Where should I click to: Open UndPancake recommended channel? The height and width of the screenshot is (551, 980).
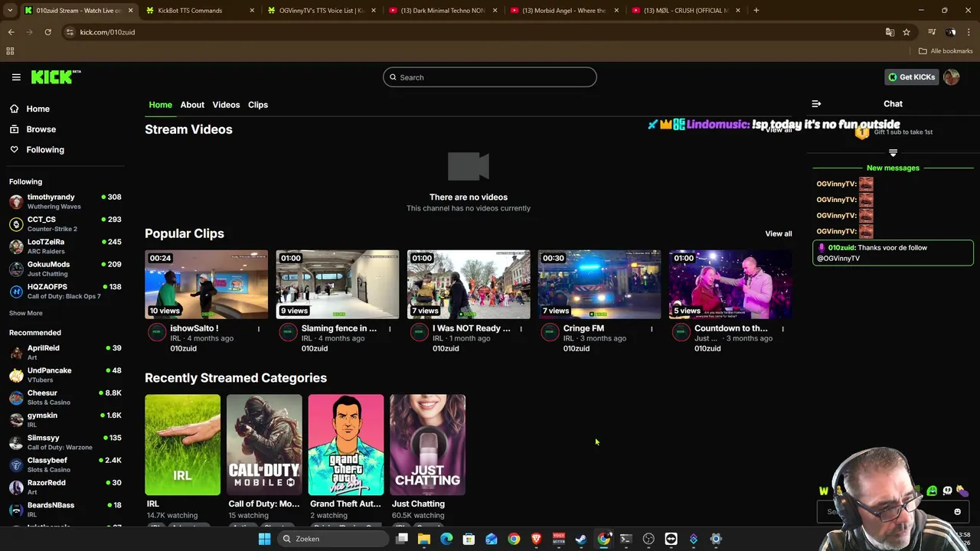(65, 375)
